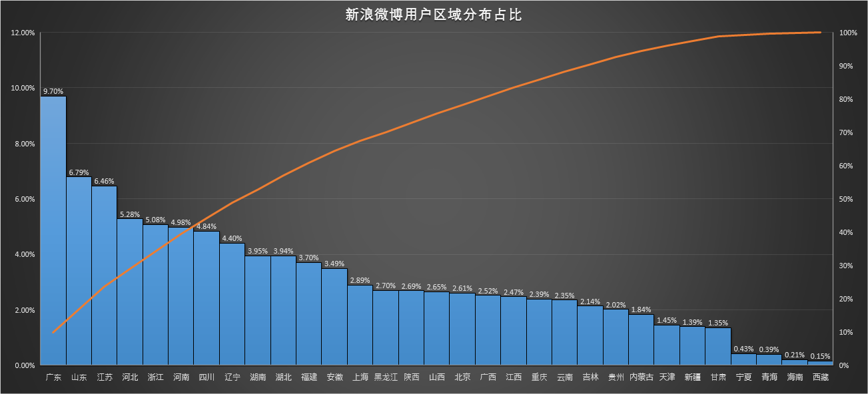Click the 云南 axis label
The image size is (868, 394).
(x=565, y=377)
